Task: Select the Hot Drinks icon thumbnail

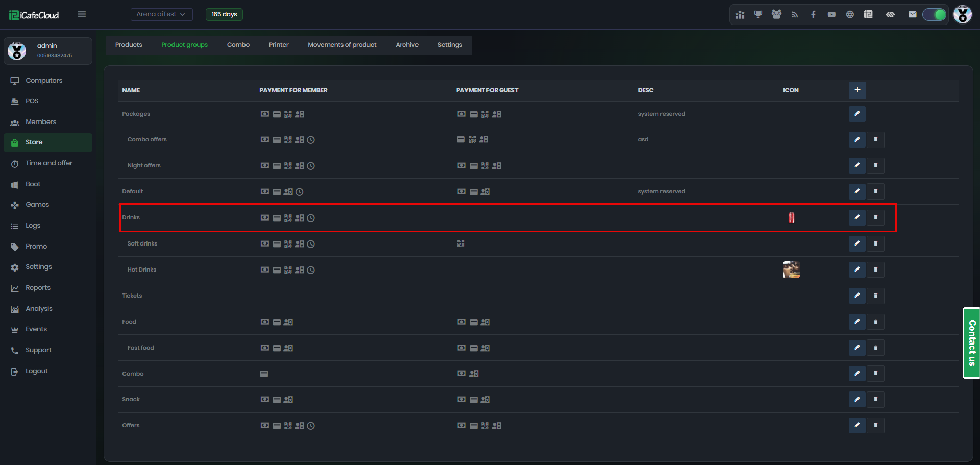Action: [x=791, y=270]
